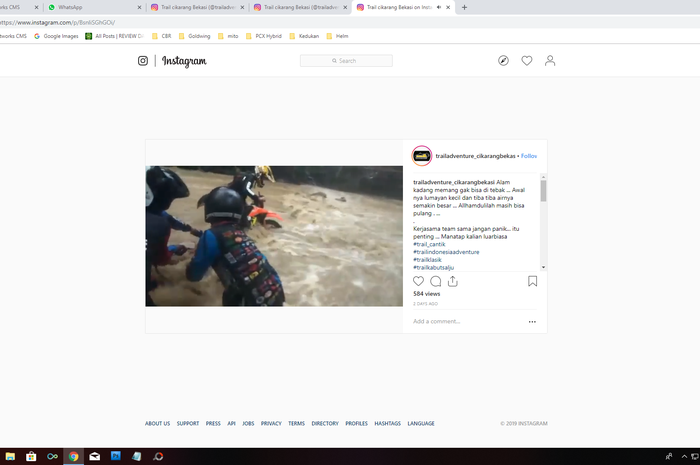Open trailadventure_cikarangbekasi profile avatar
Viewport: 700px width, 465px height.
coord(422,156)
